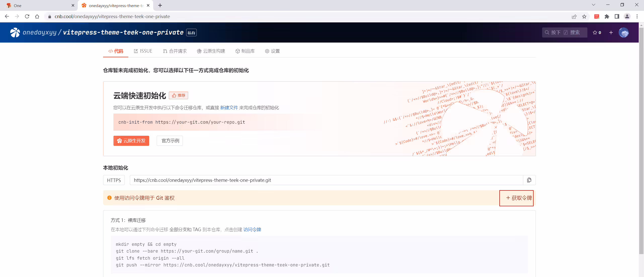
Task: Click the 'git push --mirror' command line
Action: (223, 265)
